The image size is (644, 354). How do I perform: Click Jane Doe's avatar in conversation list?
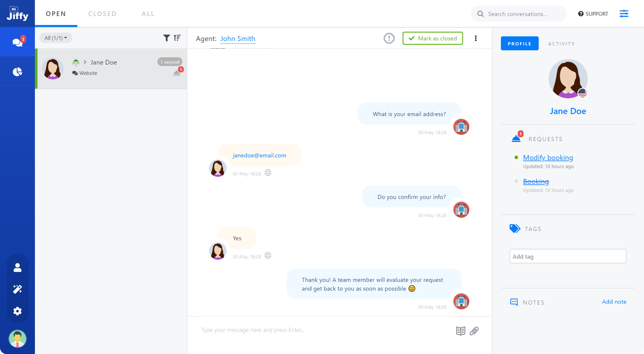(53, 68)
